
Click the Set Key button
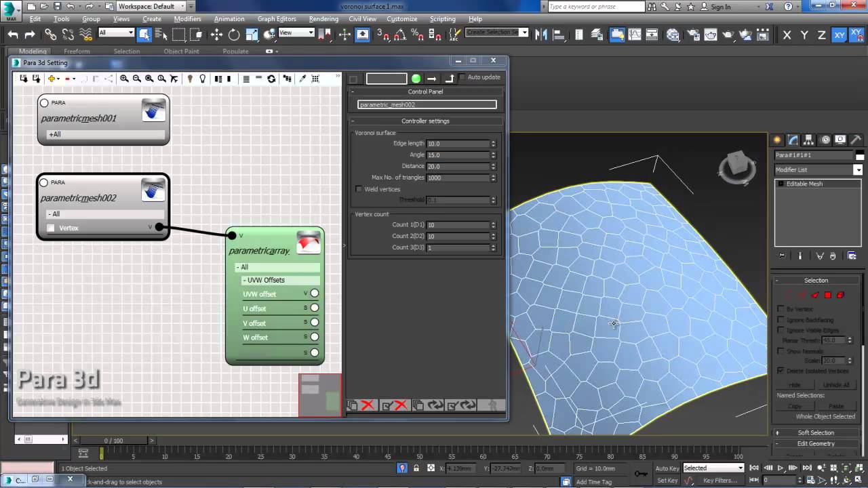(667, 481)
